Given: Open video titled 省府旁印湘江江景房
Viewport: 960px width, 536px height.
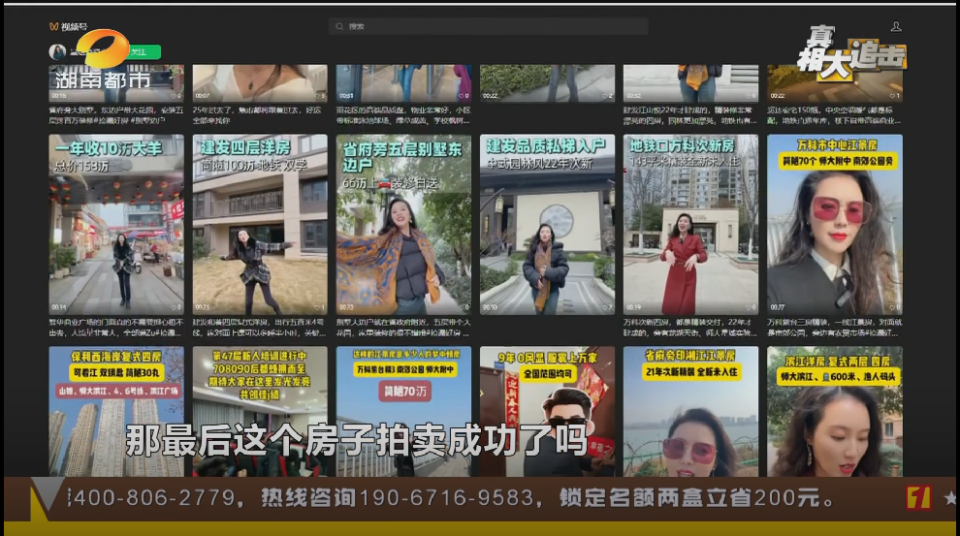Looking at the screenshot, I should (691, 412).
